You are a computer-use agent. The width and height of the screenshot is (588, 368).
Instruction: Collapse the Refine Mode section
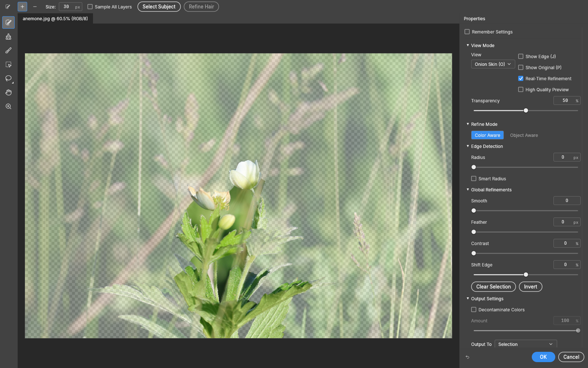click(x=468, y=124)
